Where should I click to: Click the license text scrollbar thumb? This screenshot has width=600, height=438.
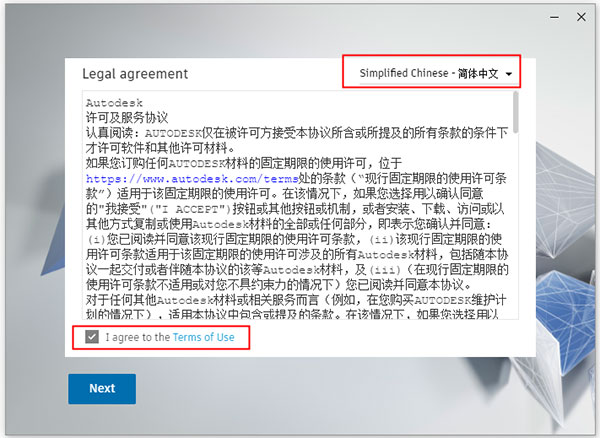tap(515, 113)
